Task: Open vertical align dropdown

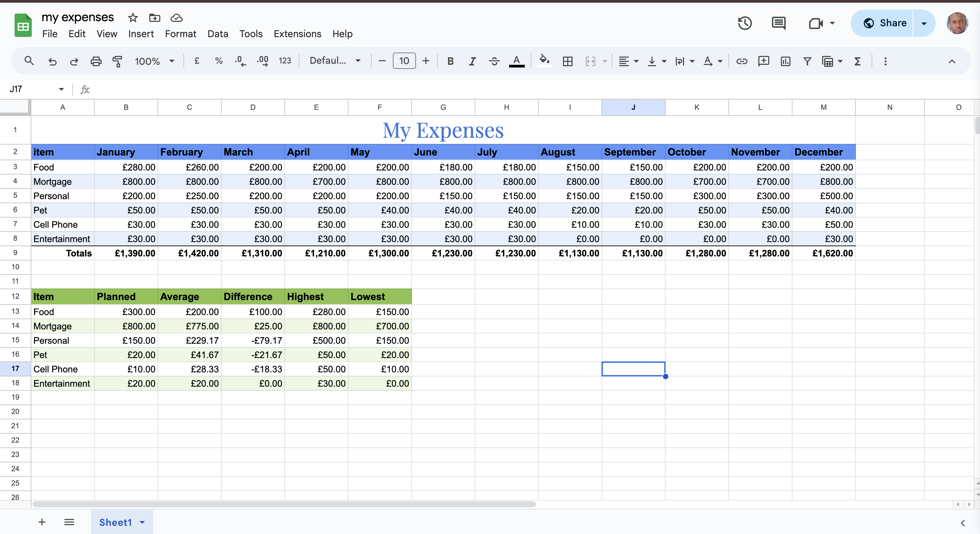Action: click(657, 61)
